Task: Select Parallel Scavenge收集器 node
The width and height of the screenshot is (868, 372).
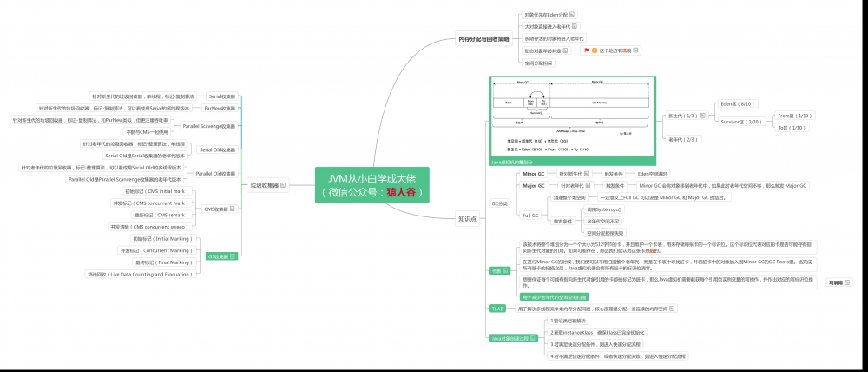Action: point(208,126)
